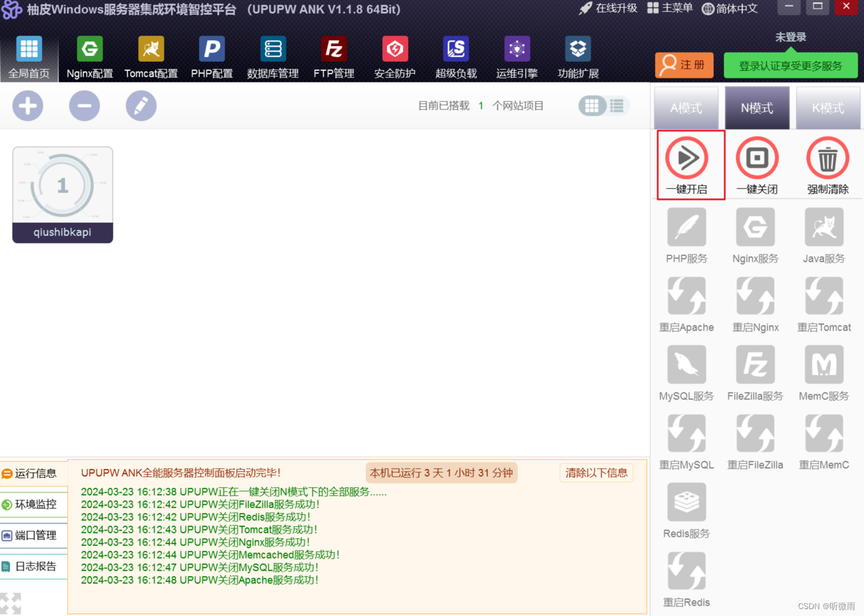Toggle the MemC服务 service
The image size is (864, 616).
click(x=824, y=373)
